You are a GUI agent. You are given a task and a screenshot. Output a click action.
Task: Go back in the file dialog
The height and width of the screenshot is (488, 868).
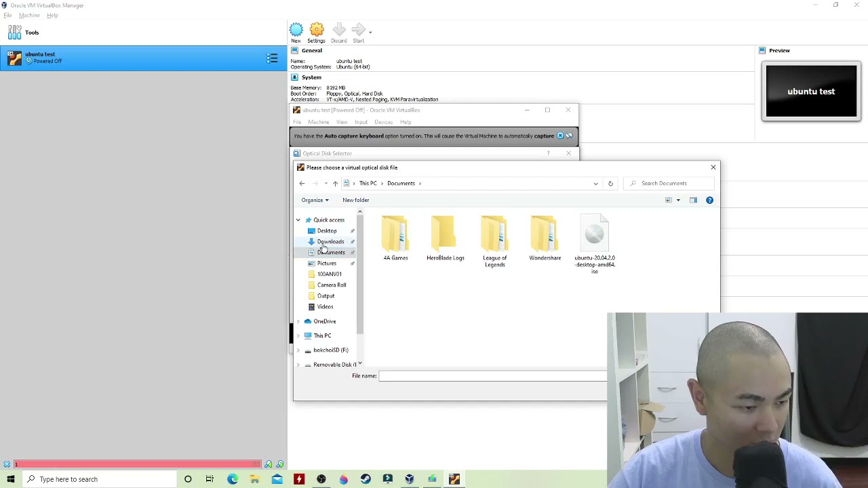tap(302, 184)
